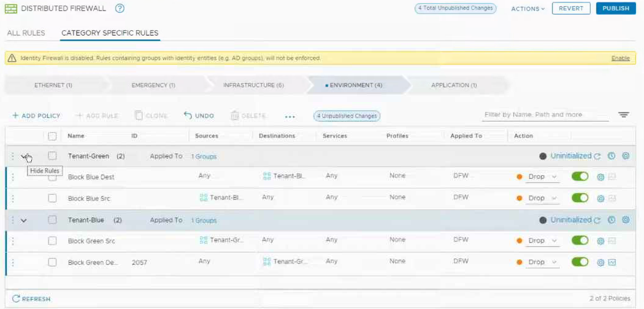644x309 pixels.
Task: Open settings gear for Block Blue Src rule
Action: (601, 198)
